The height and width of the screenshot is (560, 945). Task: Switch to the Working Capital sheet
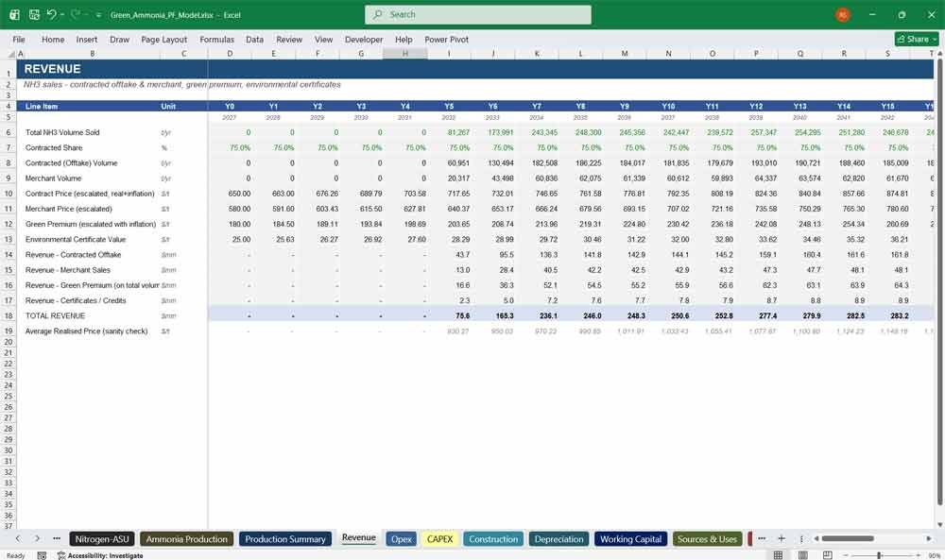630,539
